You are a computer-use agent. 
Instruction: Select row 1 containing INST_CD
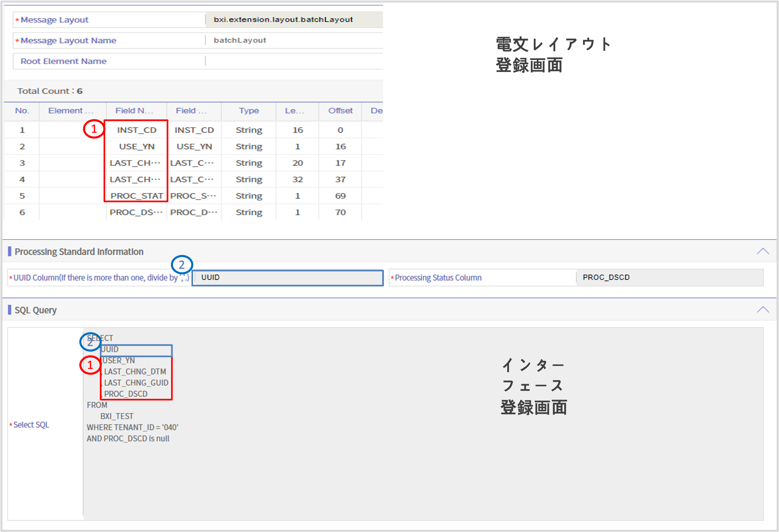136,130
